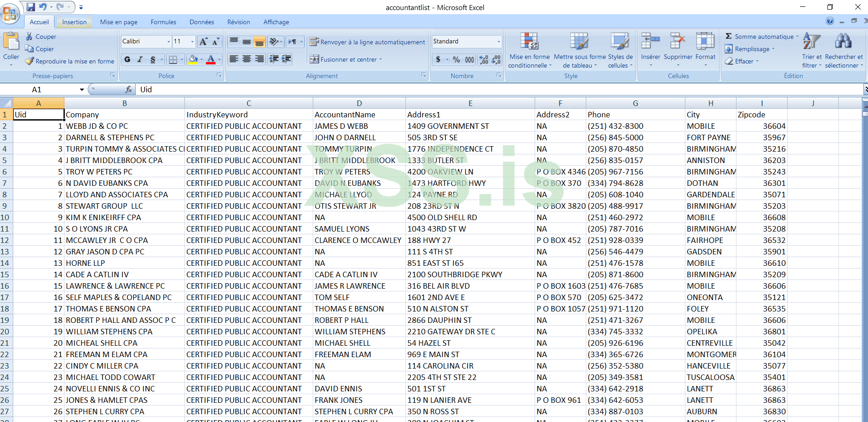Switch to the Mise en page tab
This screenshot has height=422, width=868.
click(119, 22)
